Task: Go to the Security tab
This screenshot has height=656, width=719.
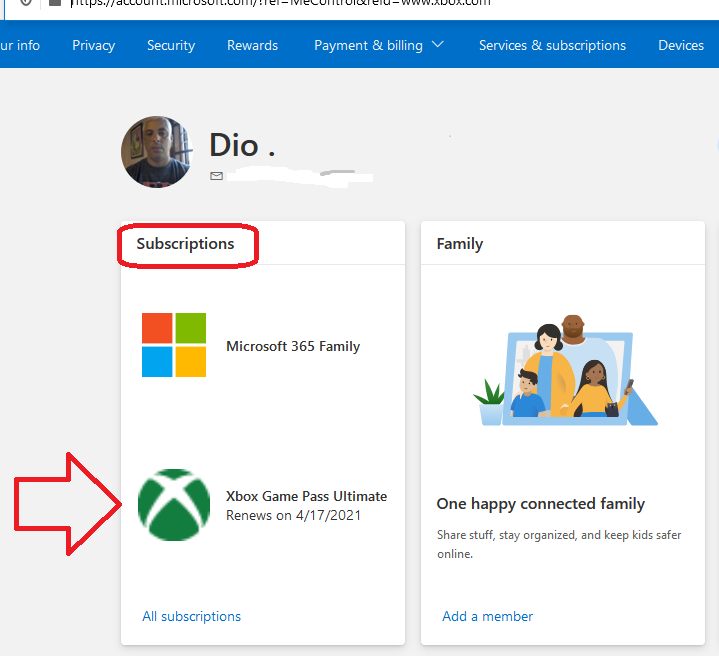Action: (x=171, y=45)
